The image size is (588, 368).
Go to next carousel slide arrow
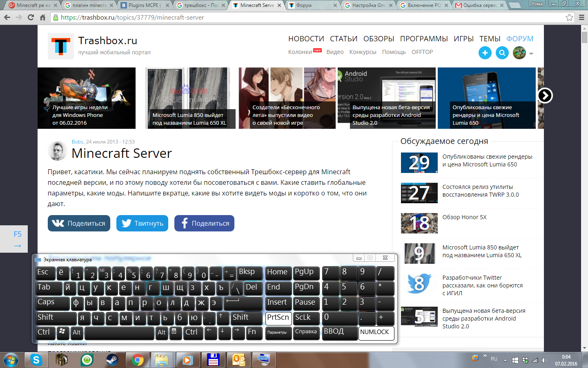coord(545,96)
